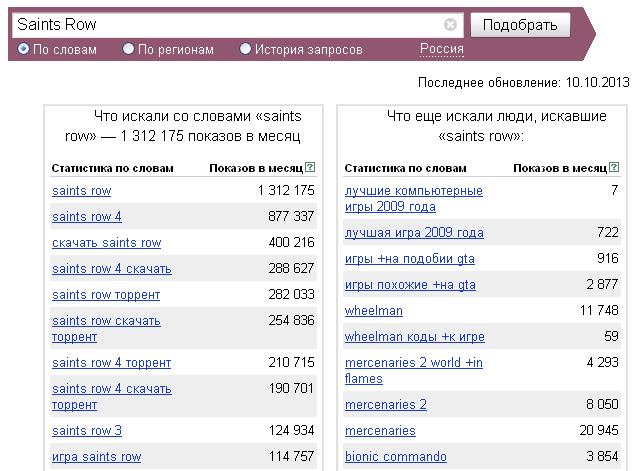The height and width of the screenshot is (471, 643).
Task: Open the help icon beside the left Показов в месяц header
Action: [x=310, y=167]
